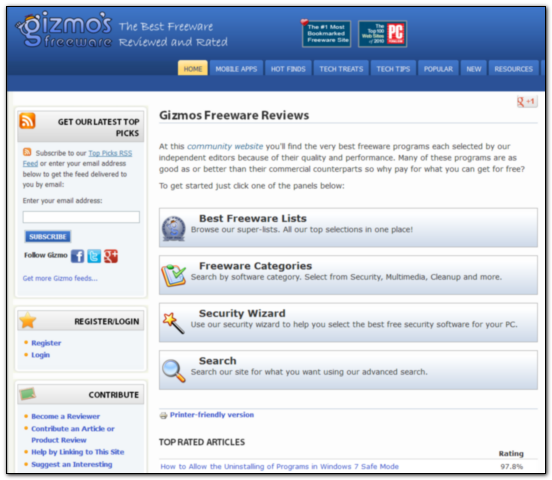The width and height of the screenshot is (552, 480).
Task: Select the Home tab
Action: pos(193,68)
